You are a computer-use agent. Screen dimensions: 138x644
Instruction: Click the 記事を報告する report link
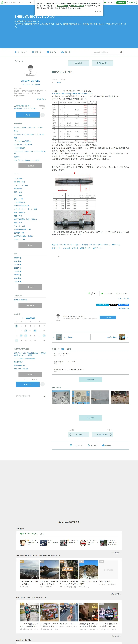coord(124,308)
